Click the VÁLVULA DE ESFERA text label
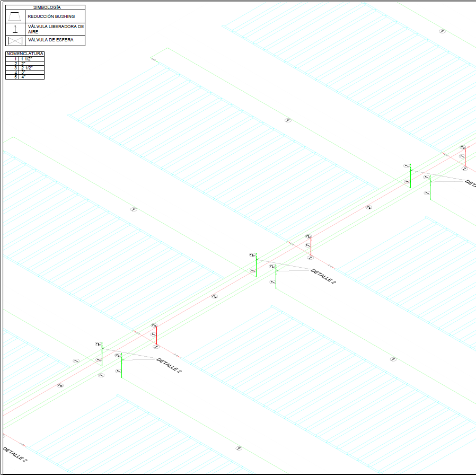This screenshot has width=476, height=476. pyautogui.click(x=51, y=40)
